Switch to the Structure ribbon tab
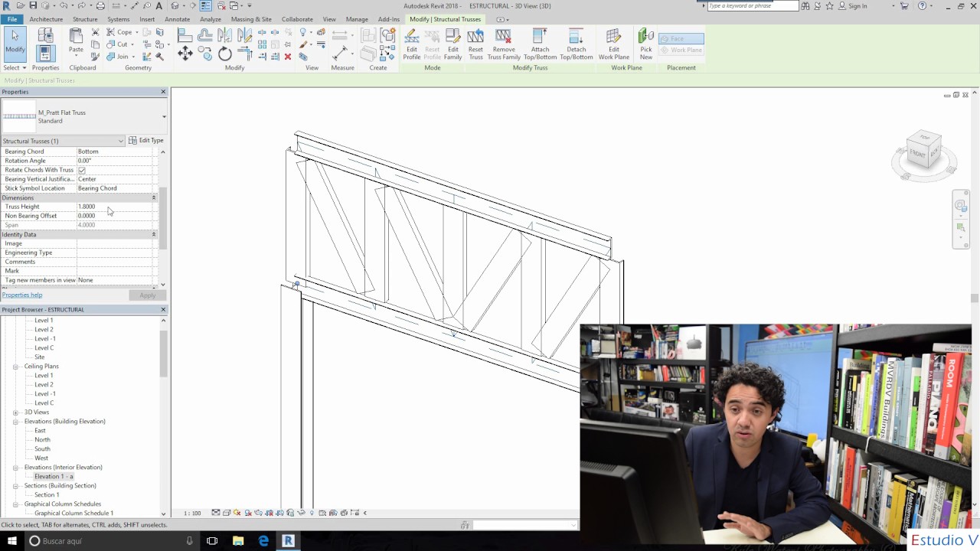 [x=85, y=19]
